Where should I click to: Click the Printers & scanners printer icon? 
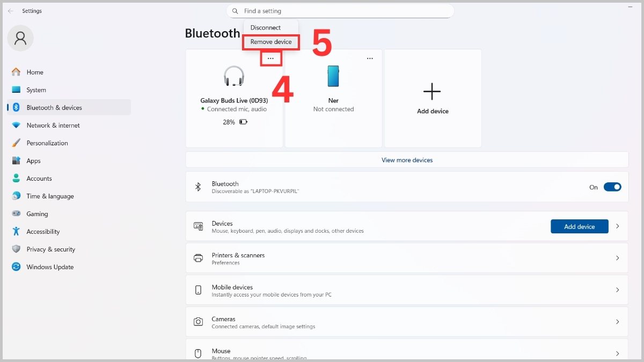click(x=198, y=258)
